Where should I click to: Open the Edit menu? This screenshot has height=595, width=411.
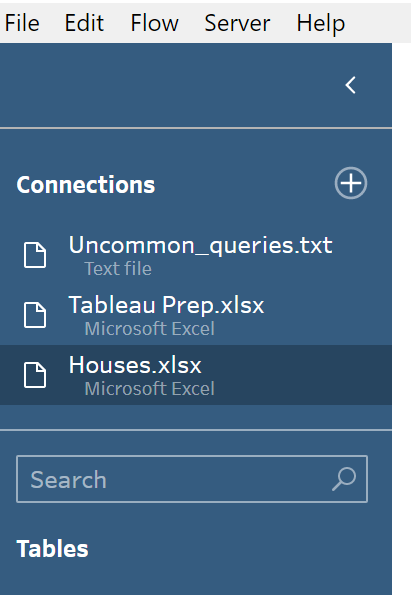click(84, 23)
